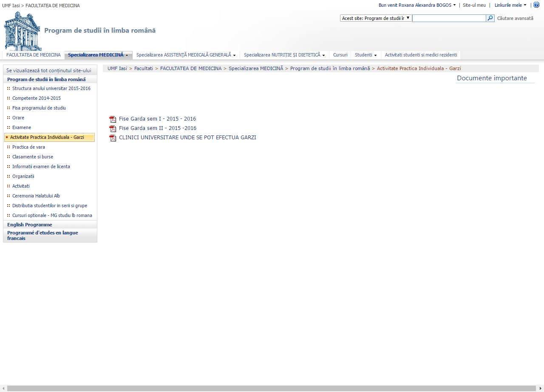Open Practica de vara sidebar item
The height and width of the screenshot is (392, 544).
click(28, 147)
